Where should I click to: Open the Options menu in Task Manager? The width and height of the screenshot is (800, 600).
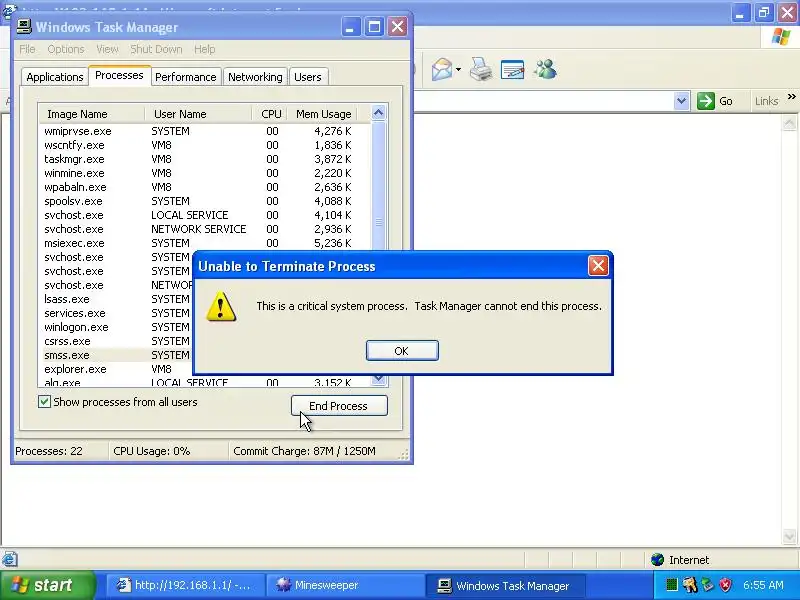click(66, 49)
